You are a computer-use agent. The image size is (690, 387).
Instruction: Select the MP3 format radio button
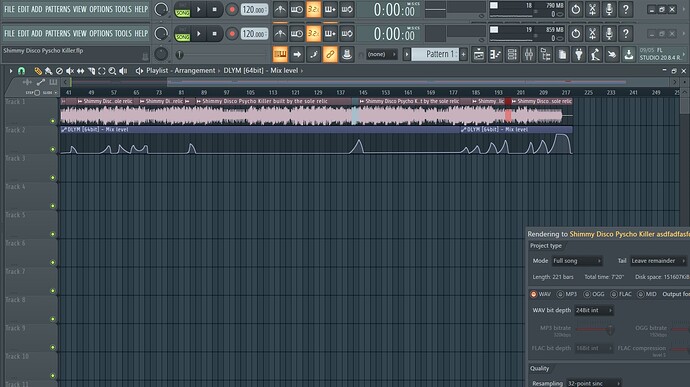[x=560, y=294]
